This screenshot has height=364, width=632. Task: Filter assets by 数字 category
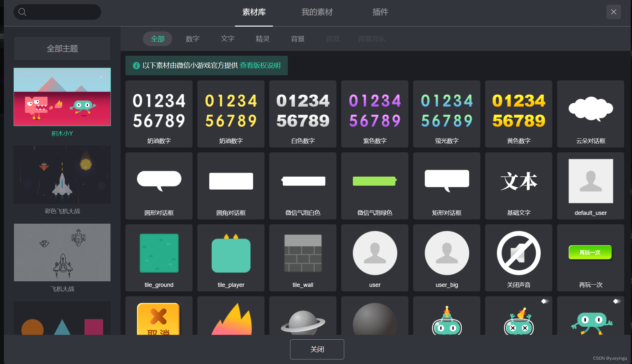(x=193, y=39)
